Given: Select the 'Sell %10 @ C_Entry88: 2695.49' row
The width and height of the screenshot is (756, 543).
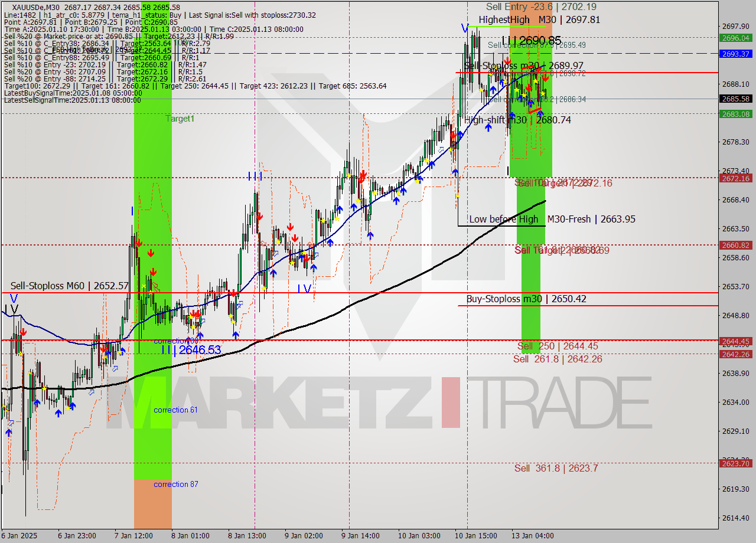Looking at the screenshot, I should pos(101,57).
